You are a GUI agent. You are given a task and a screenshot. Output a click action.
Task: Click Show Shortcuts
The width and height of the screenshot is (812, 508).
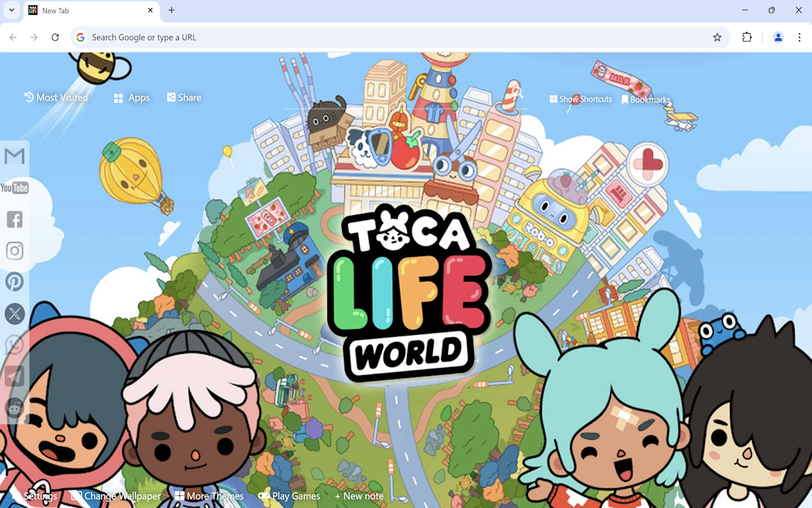point(580,99)
